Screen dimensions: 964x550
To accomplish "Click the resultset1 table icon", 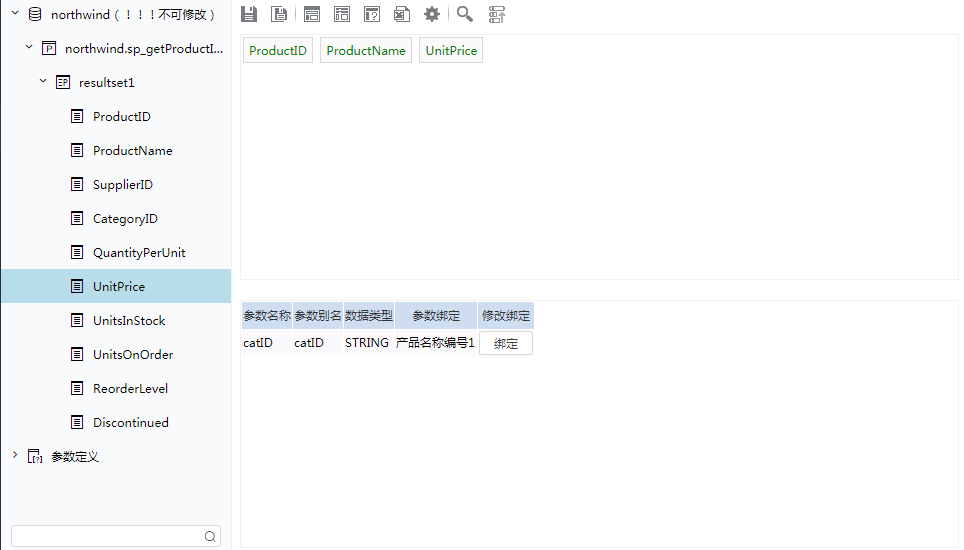I will 63,82.
